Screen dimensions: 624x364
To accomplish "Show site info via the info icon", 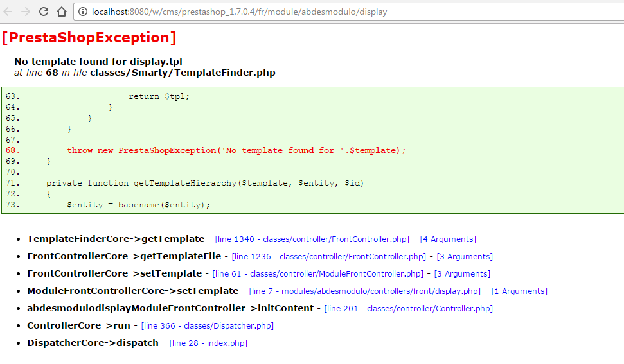I will coord(83,12).
